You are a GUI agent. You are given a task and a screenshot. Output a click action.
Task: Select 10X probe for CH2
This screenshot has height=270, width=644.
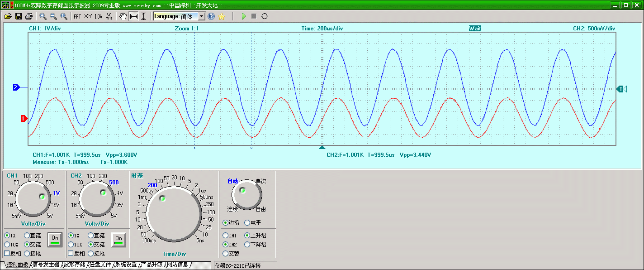(71, 245)
